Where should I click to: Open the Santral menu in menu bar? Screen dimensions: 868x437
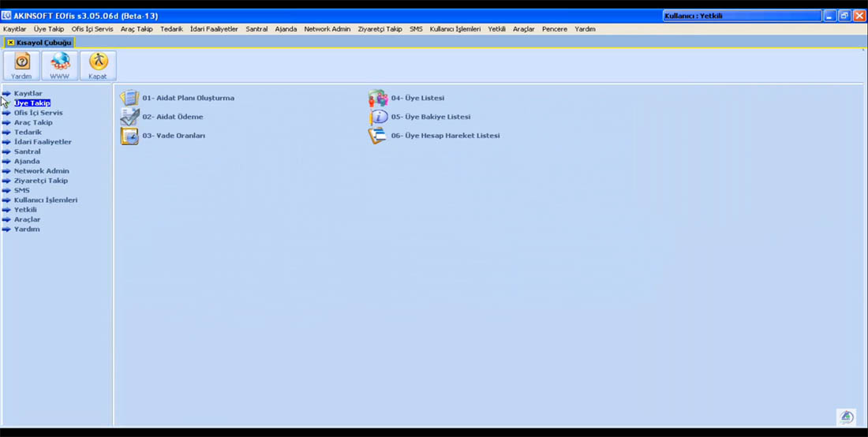click(x=257, y=29)
